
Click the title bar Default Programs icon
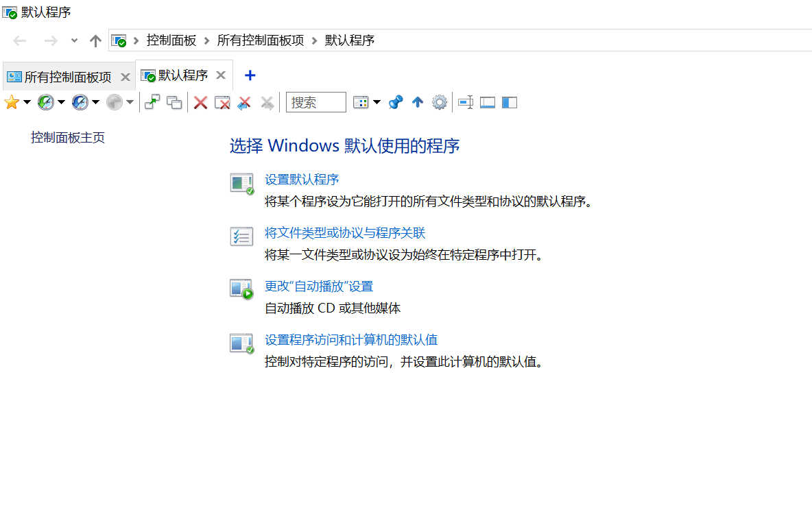(10, 12)
